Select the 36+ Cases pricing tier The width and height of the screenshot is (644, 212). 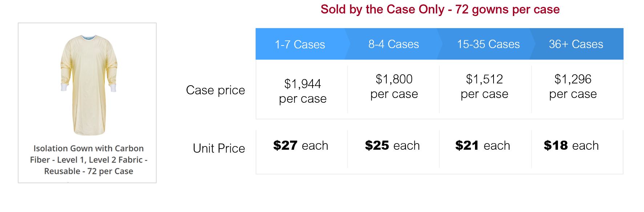click(x=576, y=44)
